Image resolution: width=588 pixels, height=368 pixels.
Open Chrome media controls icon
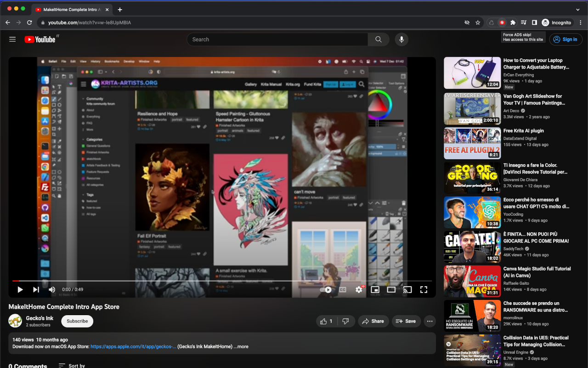524,22
